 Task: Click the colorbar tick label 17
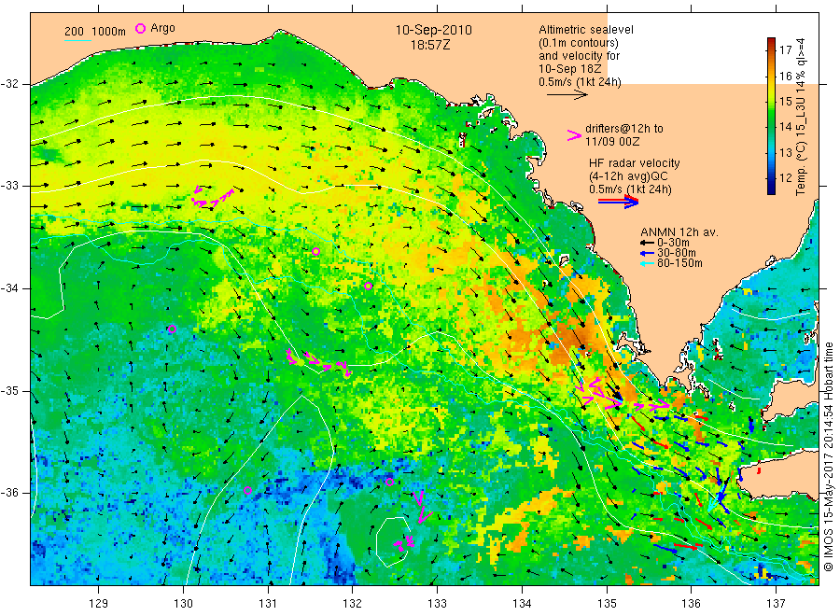point(785,50)
